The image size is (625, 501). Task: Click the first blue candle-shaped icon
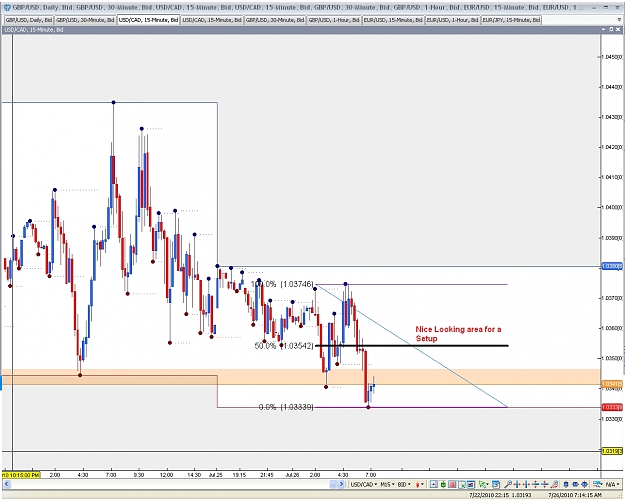point(566,484)
